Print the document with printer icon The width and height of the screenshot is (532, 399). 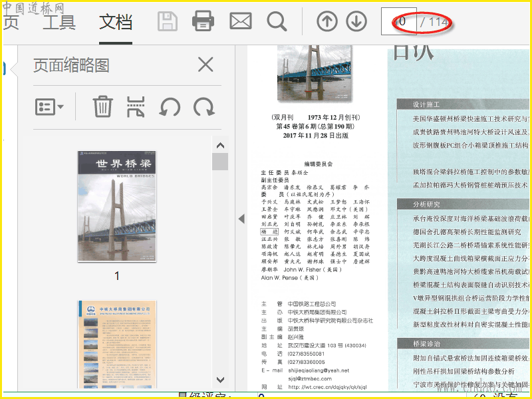[203, 21]
